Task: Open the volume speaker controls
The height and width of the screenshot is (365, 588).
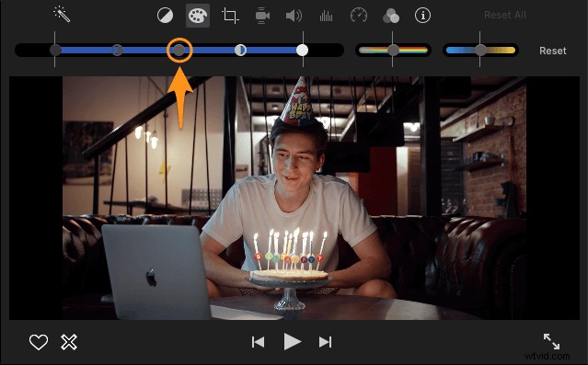Action: coord(294,16)
